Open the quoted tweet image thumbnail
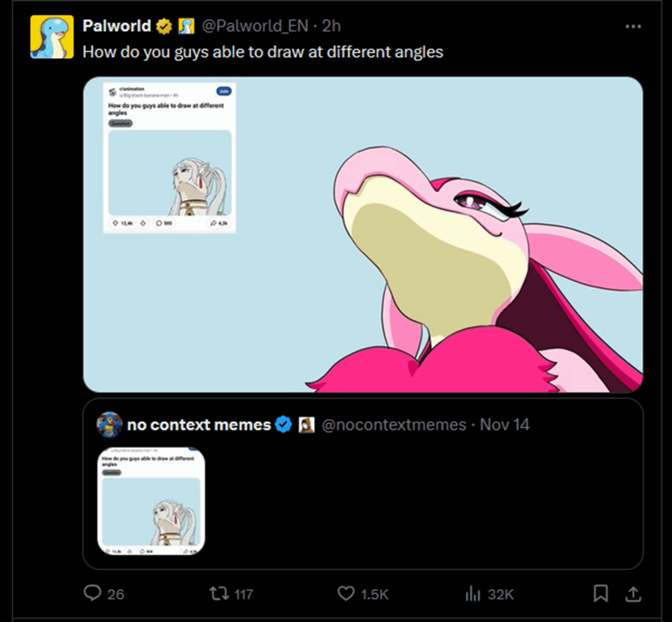This screenshot has height=622, width=672. point(151,501)
